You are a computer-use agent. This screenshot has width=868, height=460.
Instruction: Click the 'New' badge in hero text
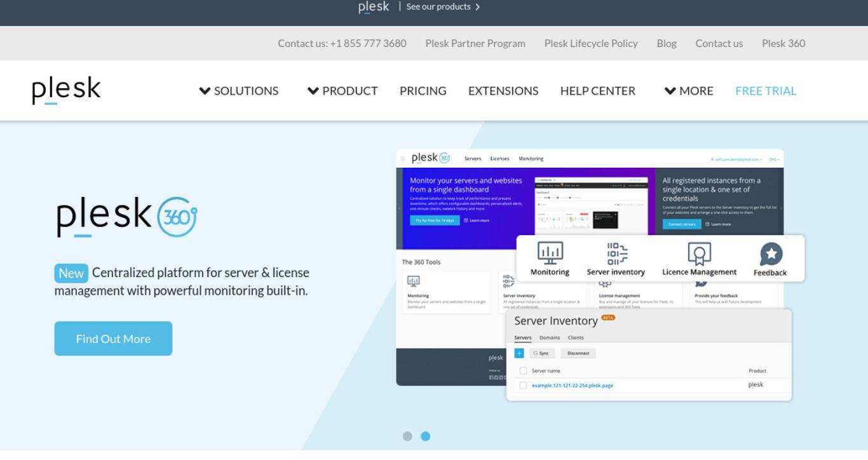pos(71,273)
